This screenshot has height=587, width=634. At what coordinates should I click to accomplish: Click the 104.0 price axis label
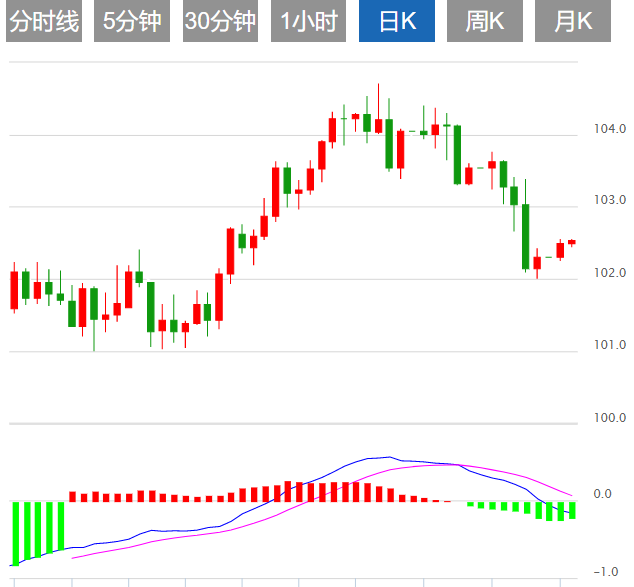tap(609, 129)
